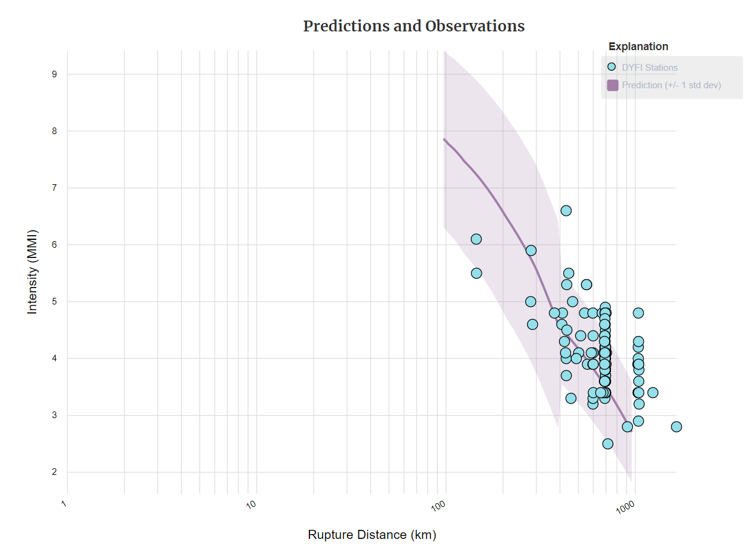Click the Rupture Distance (km) axis title
The image size is (756, 548).
pyautogui.click(x=372, y=535)
